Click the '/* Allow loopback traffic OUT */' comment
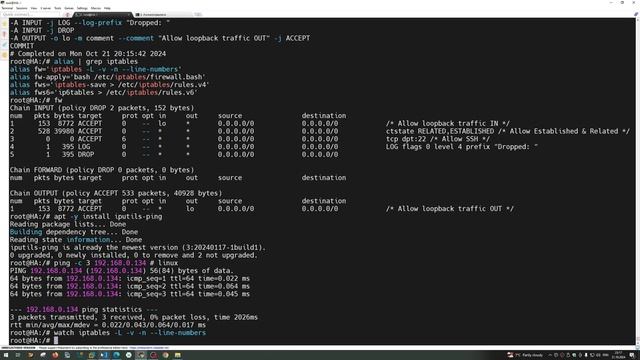Viewport: 640px width, 360px height. coord(450,209)
